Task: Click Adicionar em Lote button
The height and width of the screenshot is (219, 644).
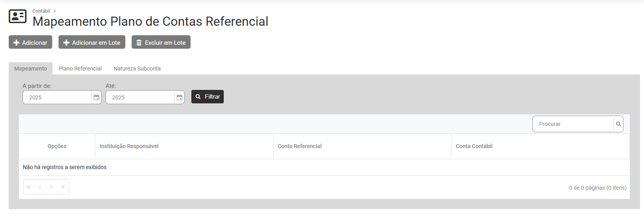Action: 92,42
